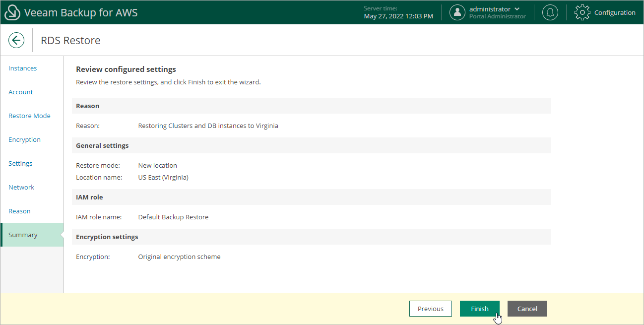Open the Network wizard step

[x=21, y=188]
